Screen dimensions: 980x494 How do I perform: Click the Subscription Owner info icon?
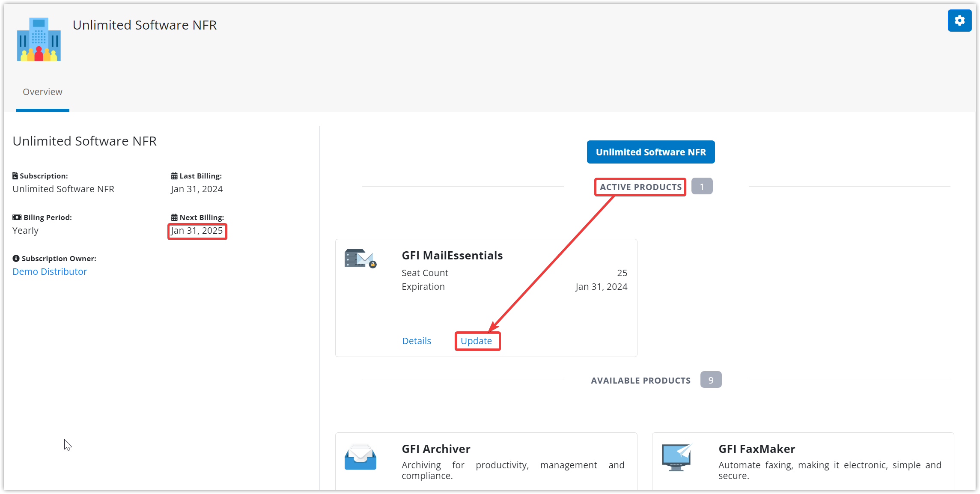tap(16, 258)
